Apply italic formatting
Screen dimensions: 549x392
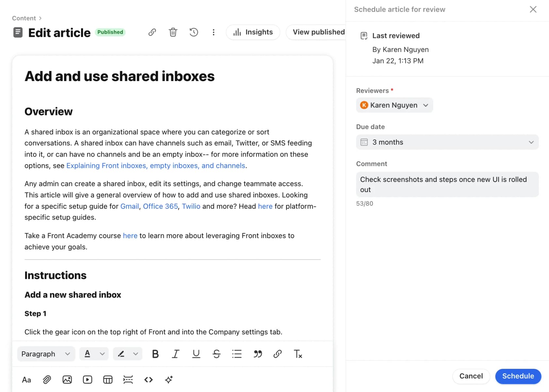[x=176, y=354]
